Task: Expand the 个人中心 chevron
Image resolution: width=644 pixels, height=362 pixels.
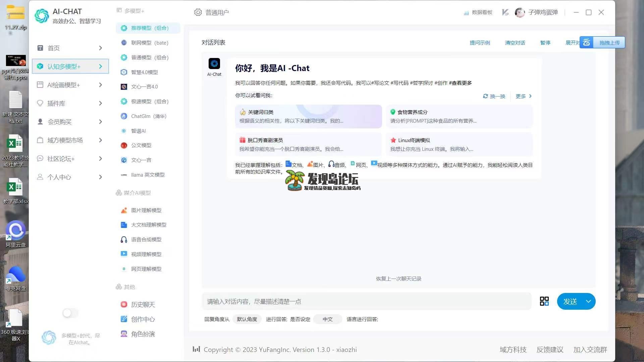Action: [100, 177]
